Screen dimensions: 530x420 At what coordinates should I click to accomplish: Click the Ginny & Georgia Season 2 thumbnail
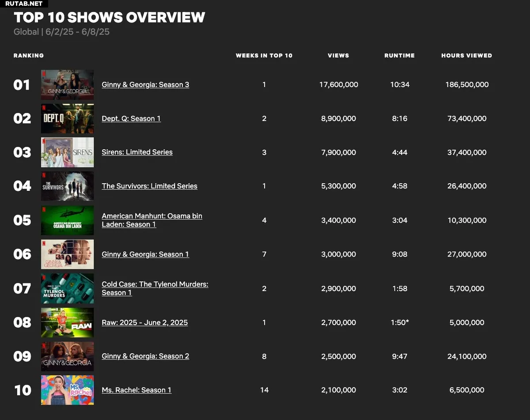pyautogui.click(x=67, y=356)
